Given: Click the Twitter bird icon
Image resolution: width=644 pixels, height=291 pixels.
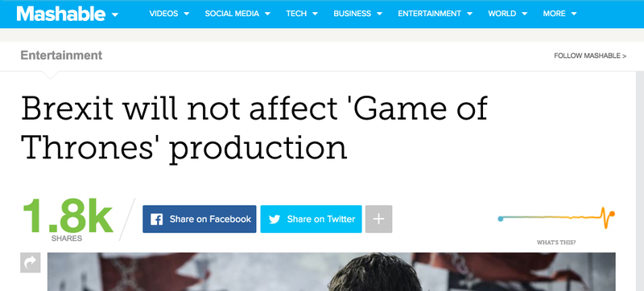Looking at the screenshot, I should (x=275, y=219).
